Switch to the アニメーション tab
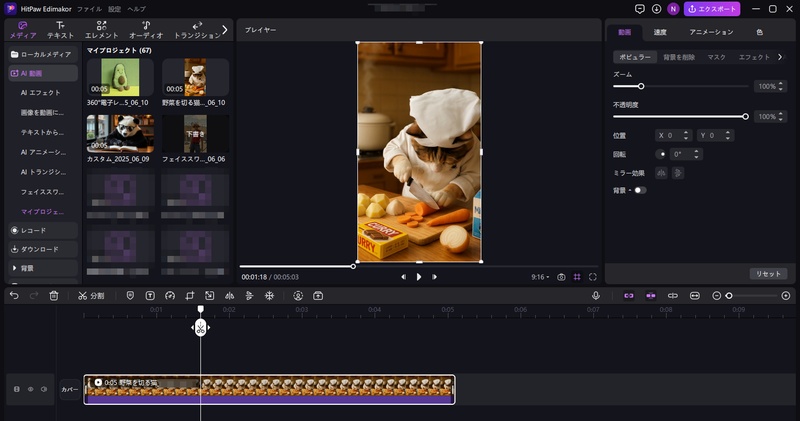 tap(711, 32)
